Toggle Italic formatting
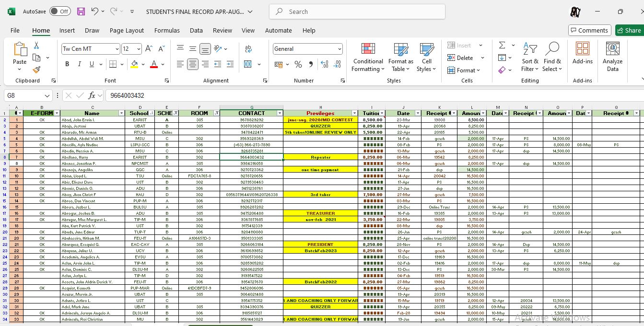The width and height of the screenshot is (644, 326). [x=79, y=64]
